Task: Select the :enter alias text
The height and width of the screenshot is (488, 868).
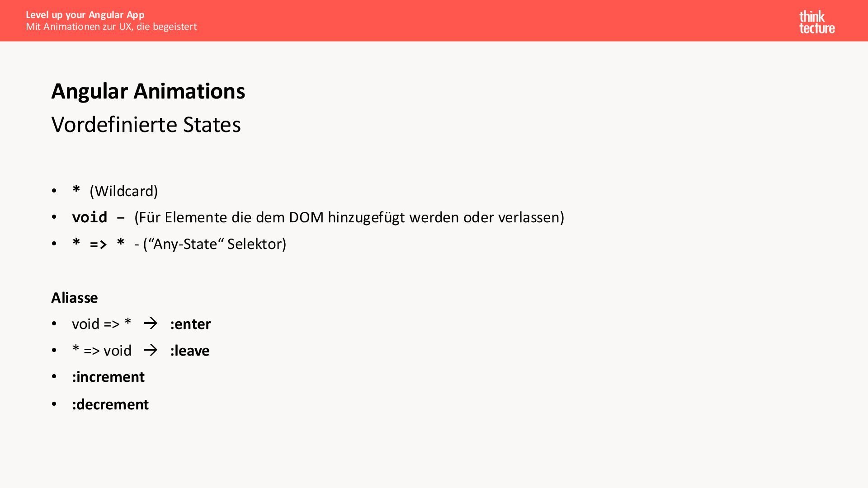Action: tap(190, 324)
